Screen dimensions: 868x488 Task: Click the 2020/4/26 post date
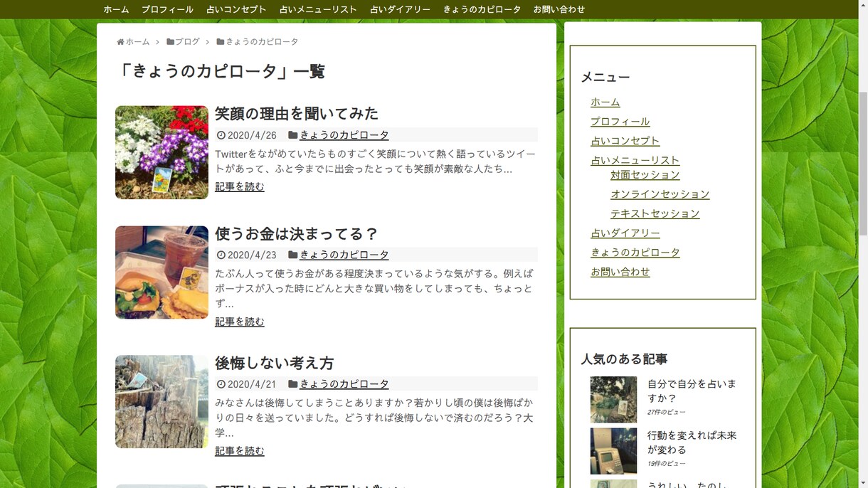[x=252, y=135]
